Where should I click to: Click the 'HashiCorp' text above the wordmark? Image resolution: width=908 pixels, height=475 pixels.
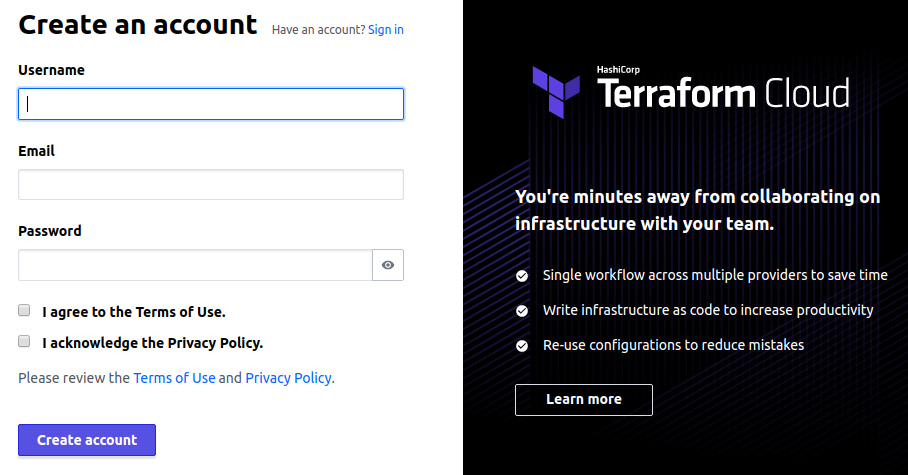point(618,70)
